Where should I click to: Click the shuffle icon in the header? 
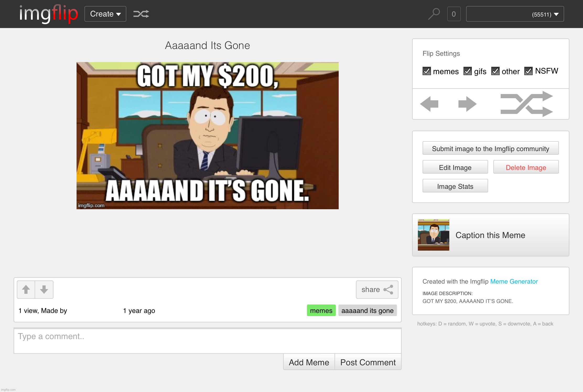point(141,14)
